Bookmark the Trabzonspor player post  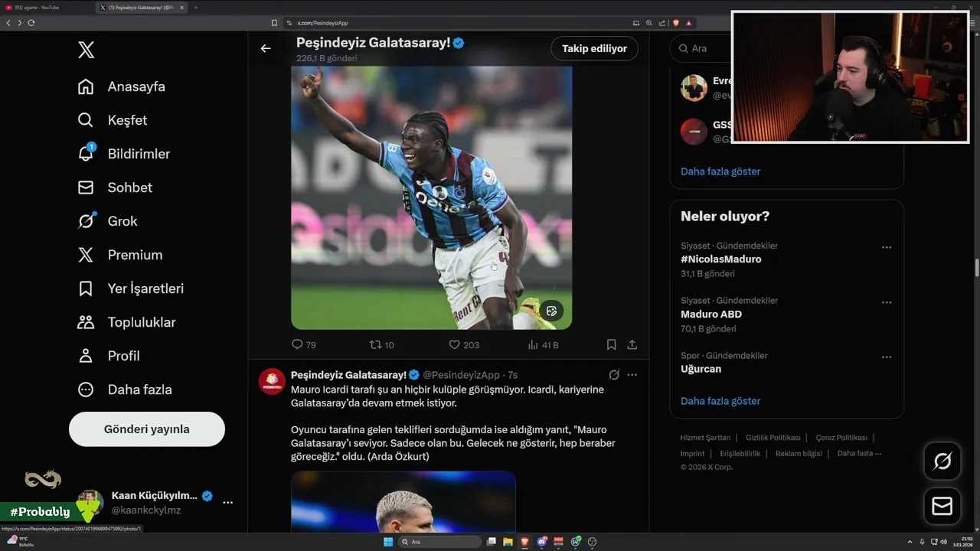click(x=611, y=345)
